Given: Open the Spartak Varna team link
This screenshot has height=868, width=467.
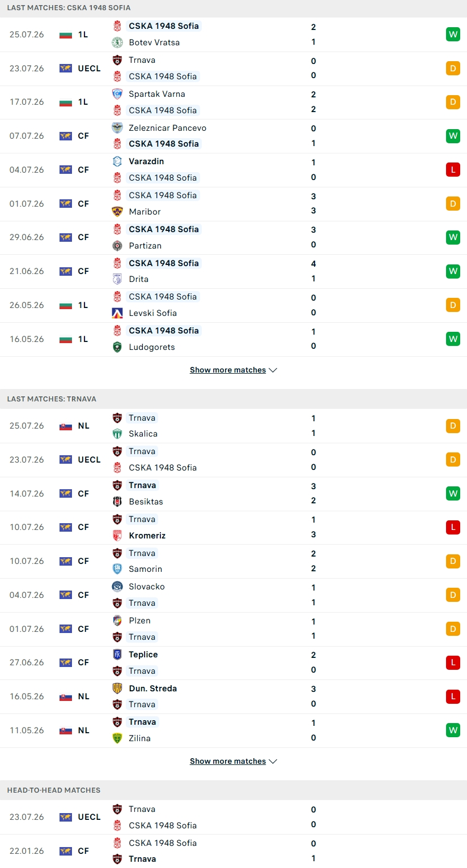Looking at the screenshot, I should click(x=157, y=94).
